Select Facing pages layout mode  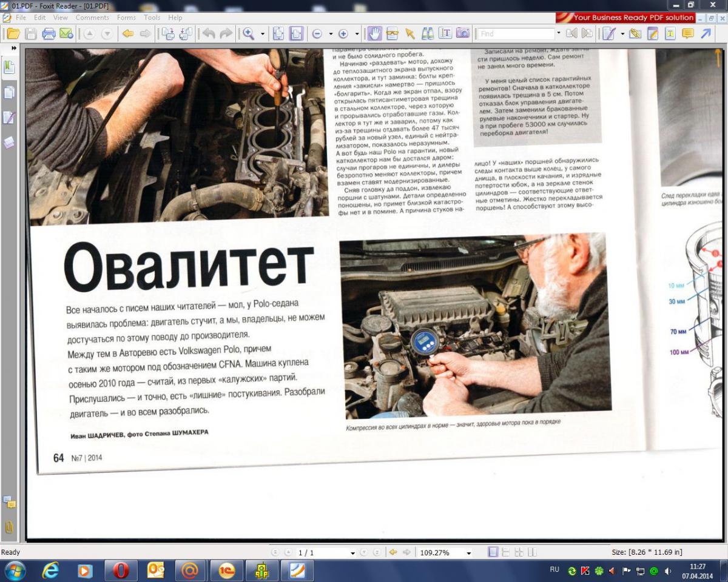[532, 552]
